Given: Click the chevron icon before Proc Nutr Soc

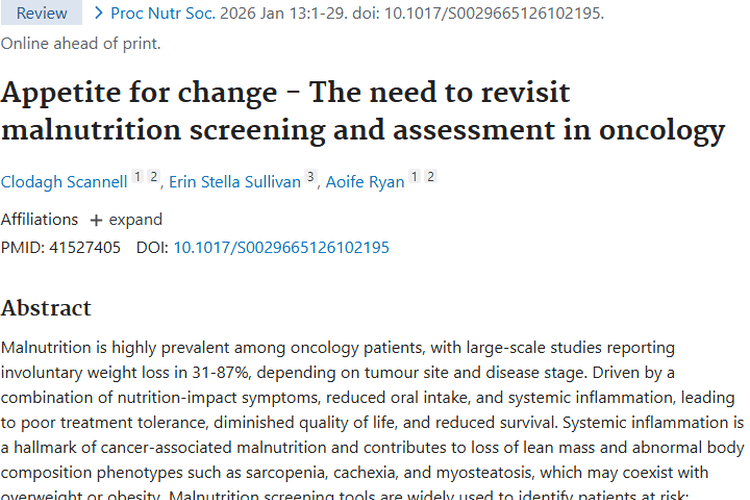Looking at the screenshot, I should [x=98, y=13].
